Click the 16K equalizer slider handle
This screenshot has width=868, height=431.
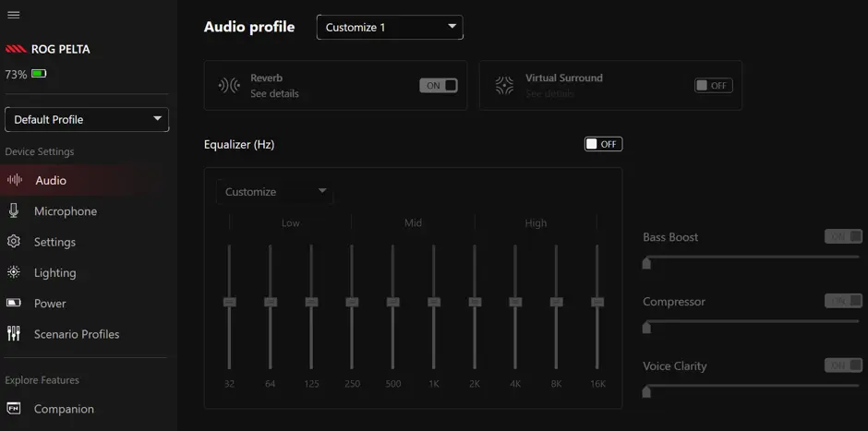pyautogui.click(x=597, y=302)
